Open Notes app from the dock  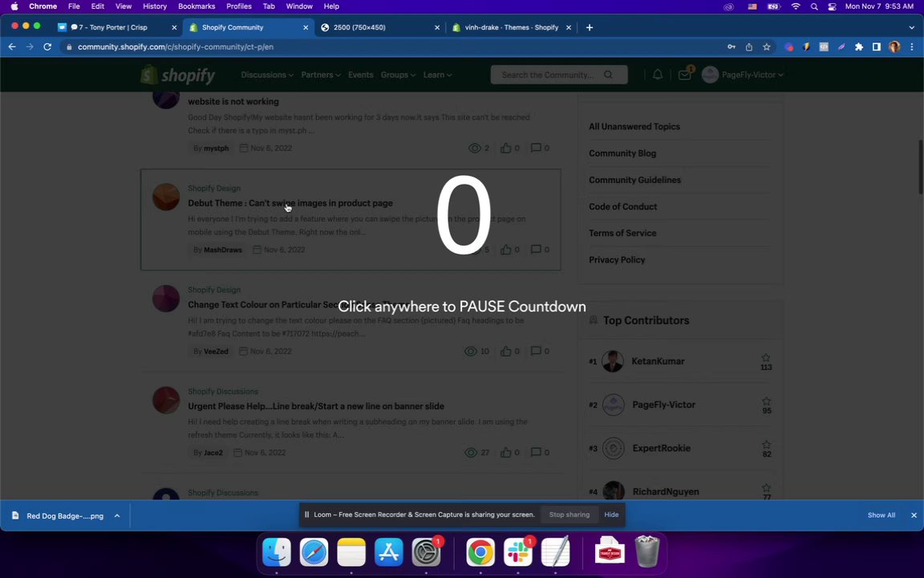pos(351,552)
